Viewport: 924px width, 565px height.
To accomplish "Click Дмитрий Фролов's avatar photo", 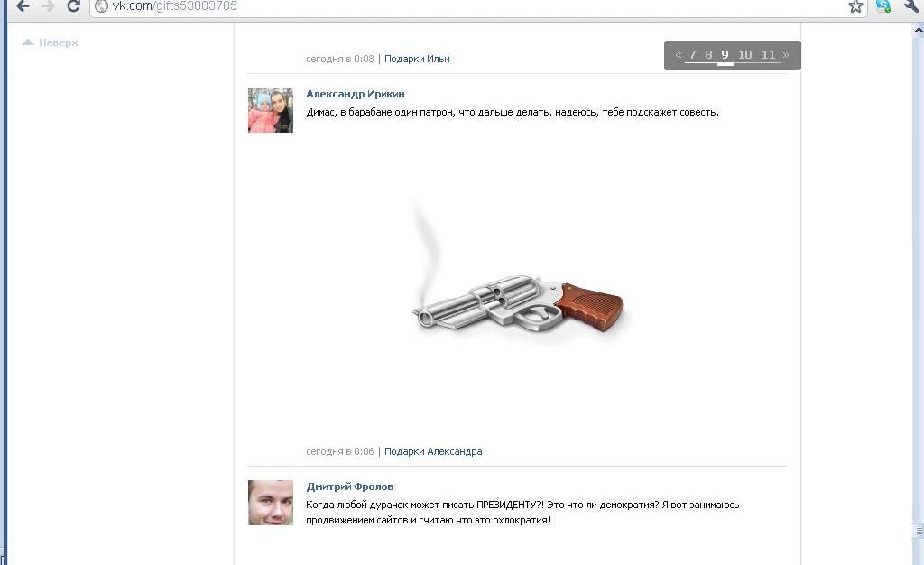I will tap(271, 503).
